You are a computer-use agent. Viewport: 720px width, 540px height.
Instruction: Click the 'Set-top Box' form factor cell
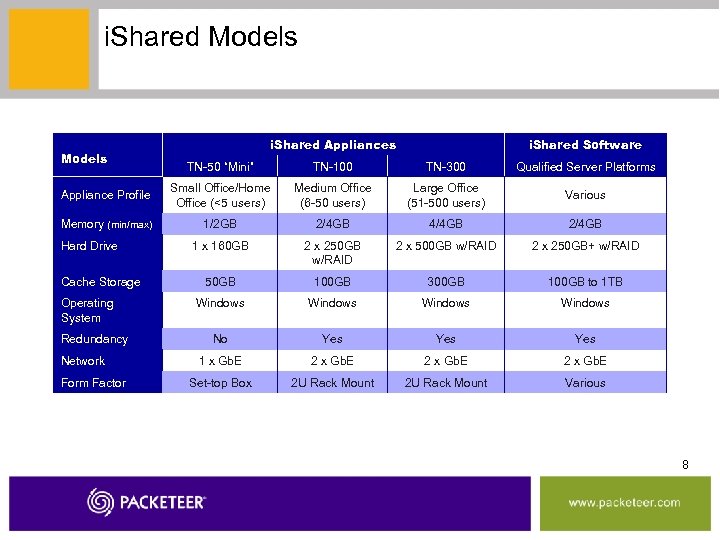[220, 383]
